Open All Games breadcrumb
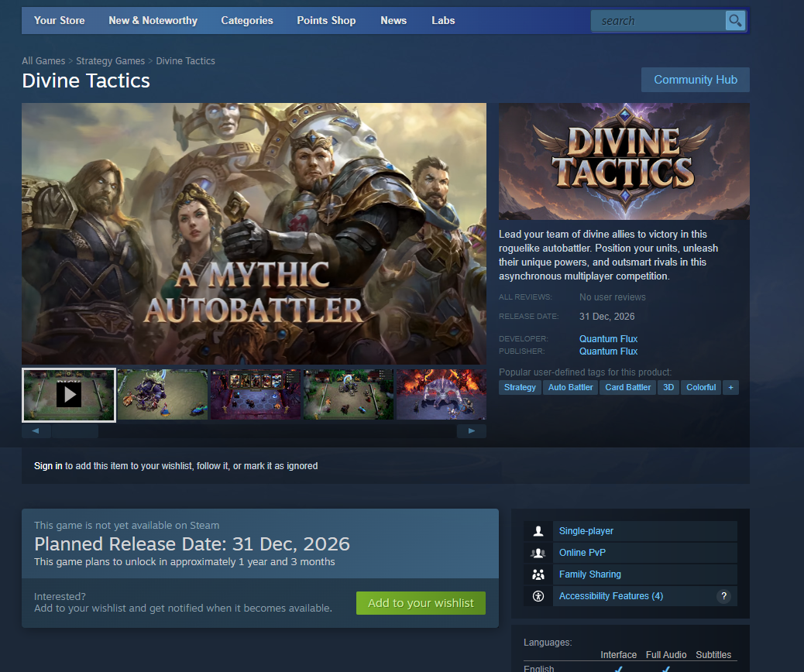The image size is (804, 672). coord(43,61)
